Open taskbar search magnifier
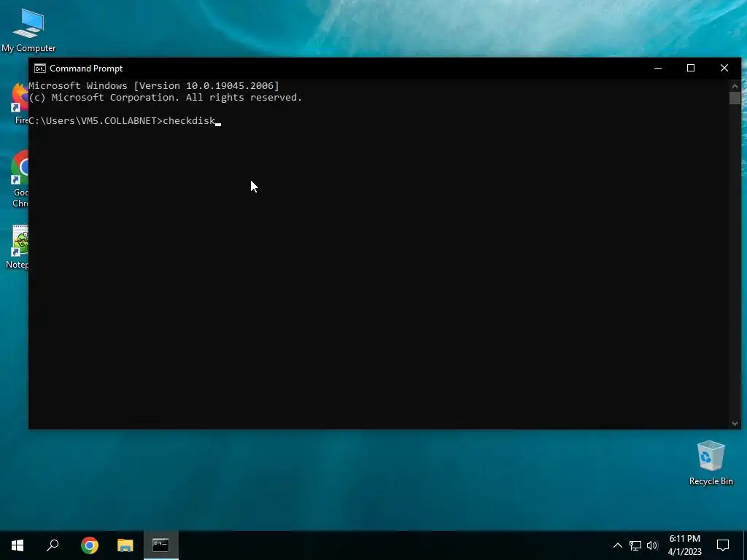 click(x=53, y=545)
